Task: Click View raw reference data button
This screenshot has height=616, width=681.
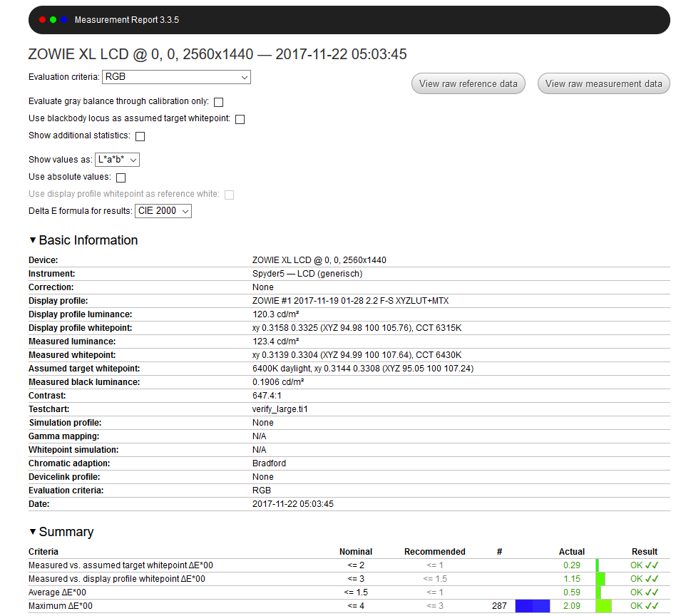Action: [x=468, y=84]
